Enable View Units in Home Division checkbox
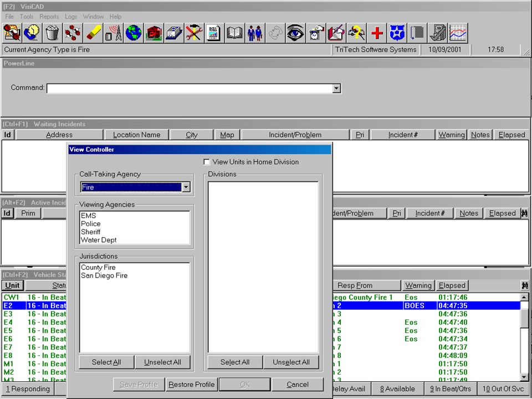532x399 pixels. [206, 162]
